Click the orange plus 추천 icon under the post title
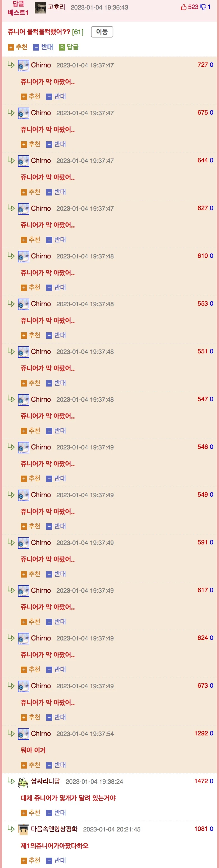This screenshot has width=219, height=868. point(11,47)
